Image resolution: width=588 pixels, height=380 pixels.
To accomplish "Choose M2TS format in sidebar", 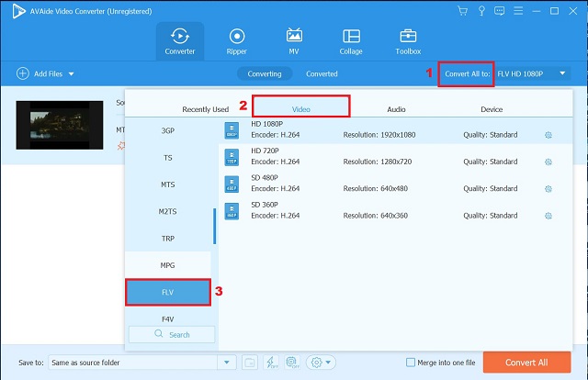I will [x=167, y=211].
